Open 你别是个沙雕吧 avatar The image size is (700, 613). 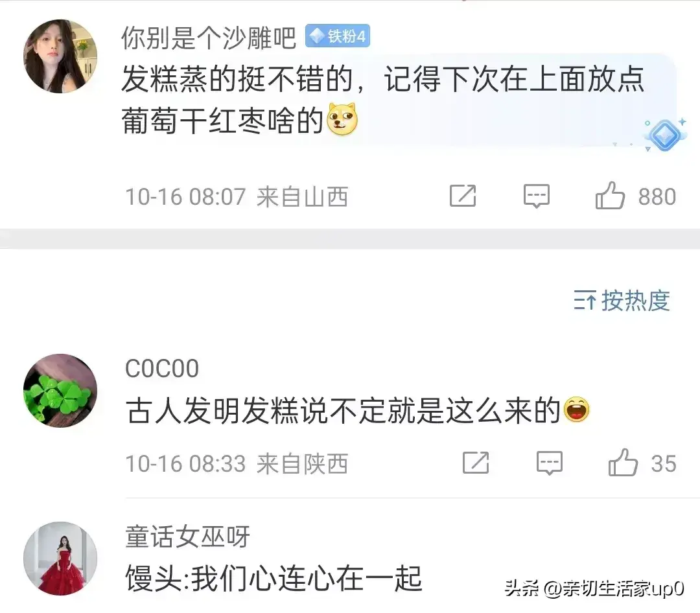click(60, 56)
